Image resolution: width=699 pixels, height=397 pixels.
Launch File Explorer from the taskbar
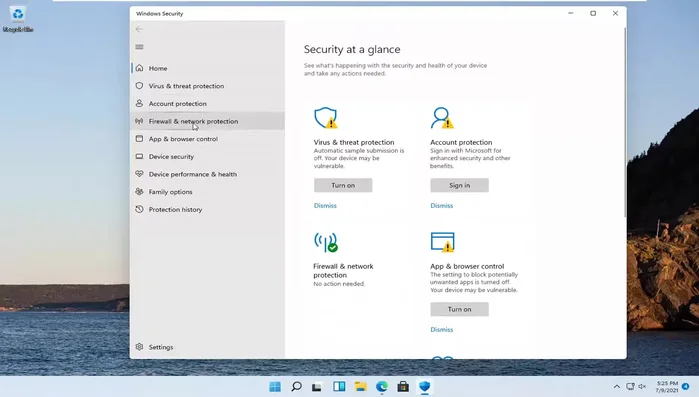tap(361, 386)
